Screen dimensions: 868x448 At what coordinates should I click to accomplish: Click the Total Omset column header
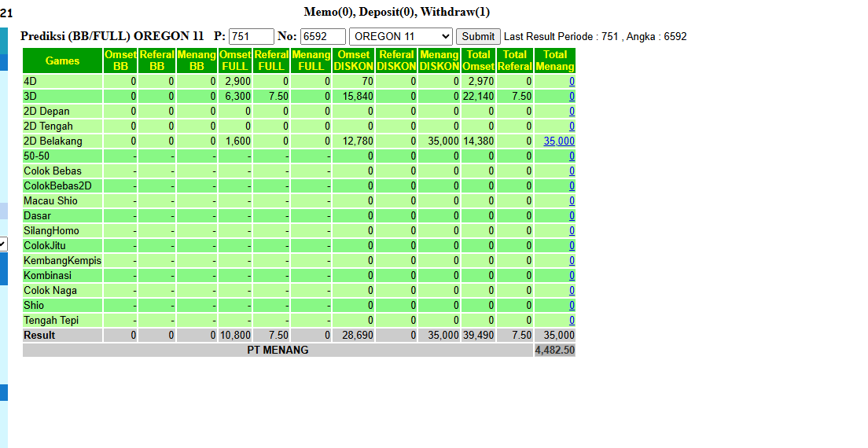coord(478,61)
